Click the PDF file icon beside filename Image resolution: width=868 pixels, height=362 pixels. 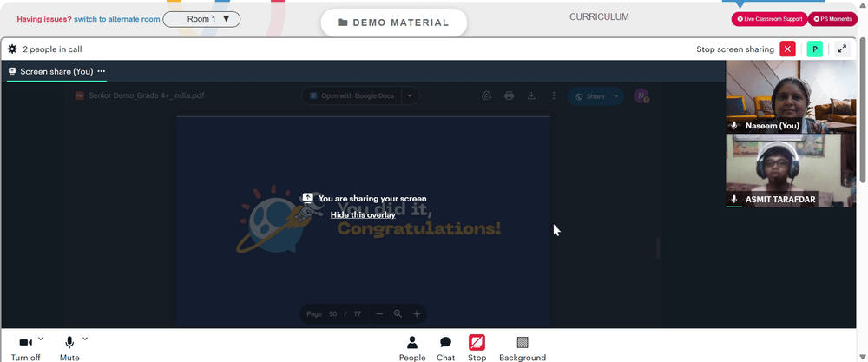[x=79, y=95]
